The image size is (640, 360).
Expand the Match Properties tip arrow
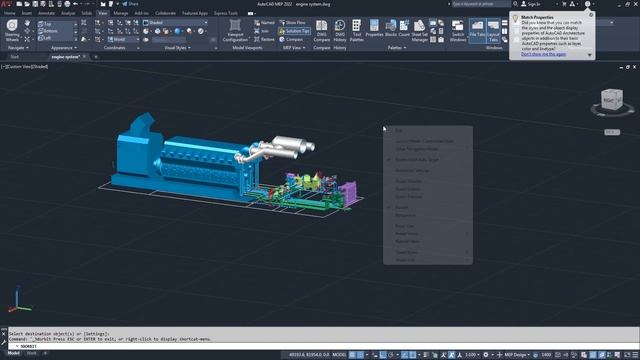[589, 55]
